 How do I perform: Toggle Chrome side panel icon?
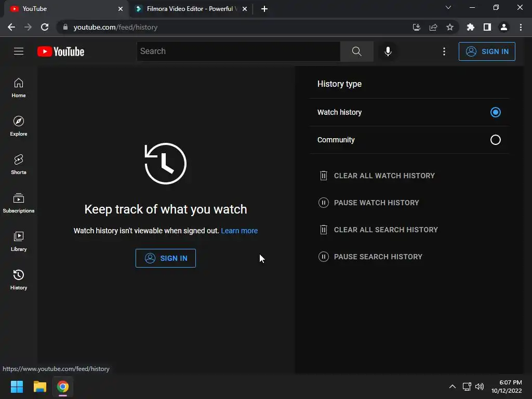[487, 27]
